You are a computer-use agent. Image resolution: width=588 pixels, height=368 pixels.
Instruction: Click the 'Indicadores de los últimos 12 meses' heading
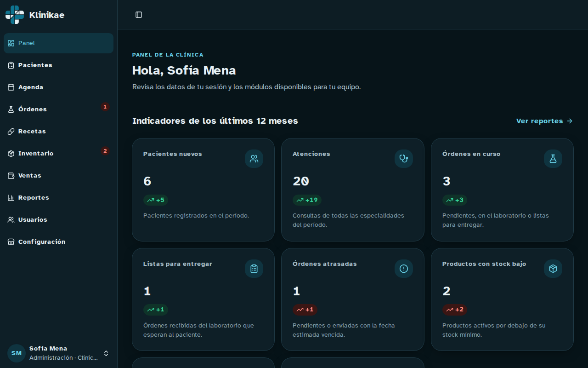[x=215, y=121]
